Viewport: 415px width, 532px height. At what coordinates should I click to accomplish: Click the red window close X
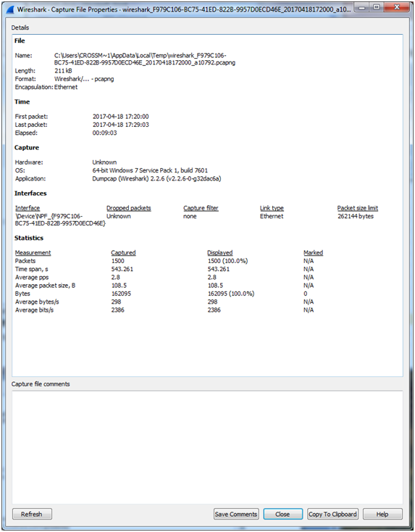(397, 7)
